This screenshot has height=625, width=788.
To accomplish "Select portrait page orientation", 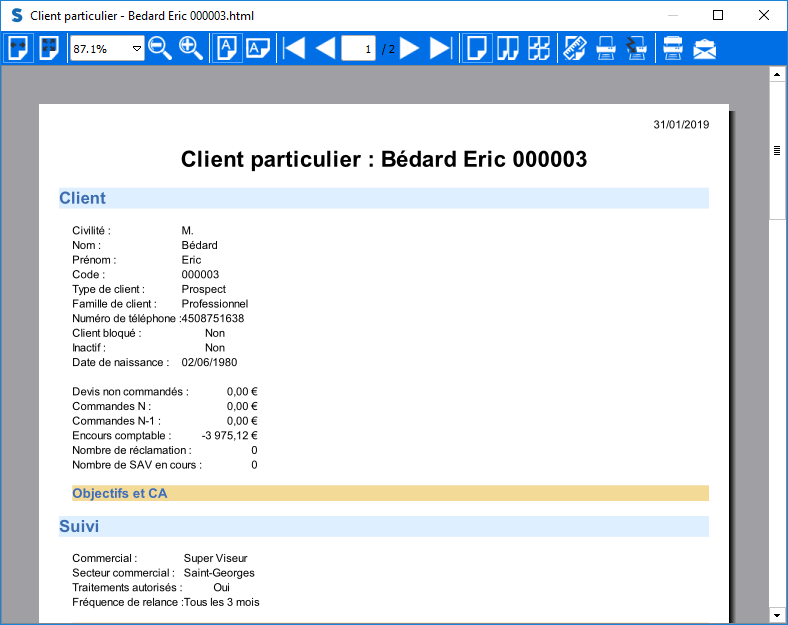I will pyautogui.click(x=227, y=48).
